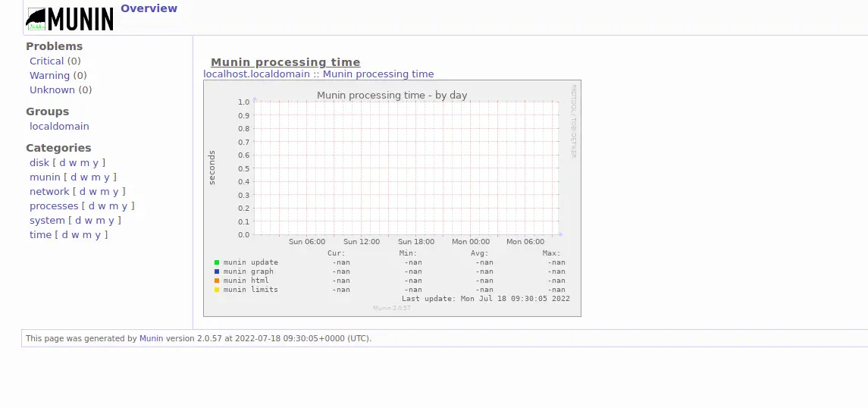This screenshot has height=408, width=868.
Task: Open monthly view for time category
Action: [87, 235]
